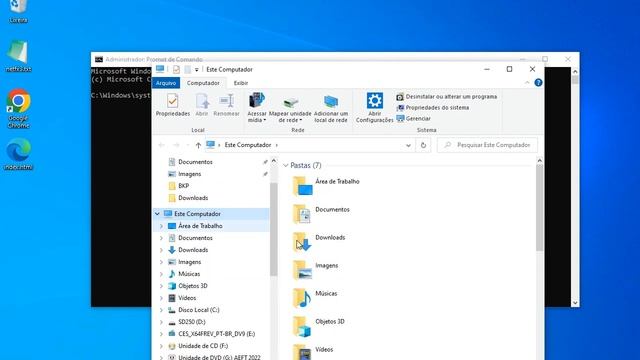Click Desinstalar ou alterar um programa
Screen dimensions: 640x360
(447, 97)
